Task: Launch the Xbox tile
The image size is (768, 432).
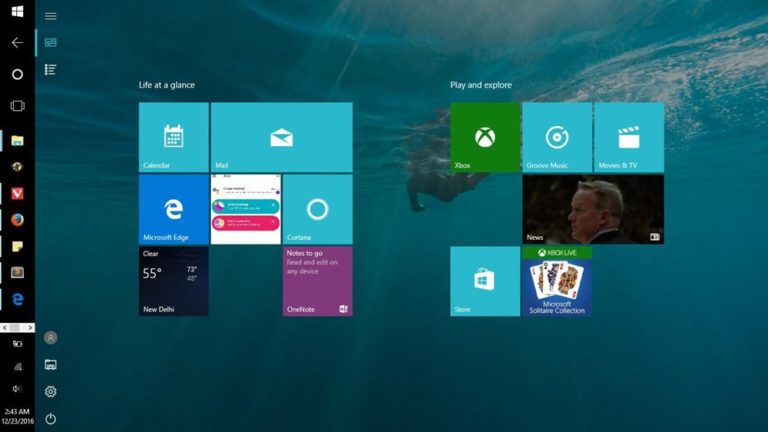Action: coord(485,137)
